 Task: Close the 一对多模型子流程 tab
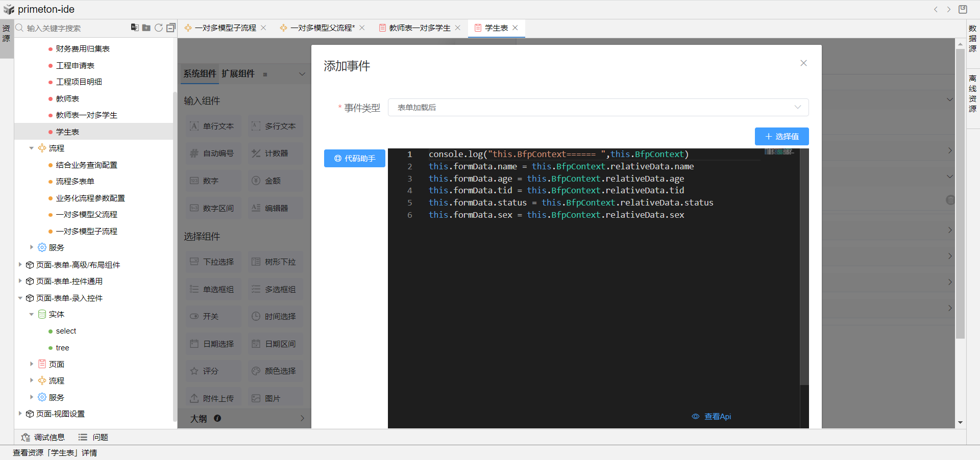(x=263, y=28)
